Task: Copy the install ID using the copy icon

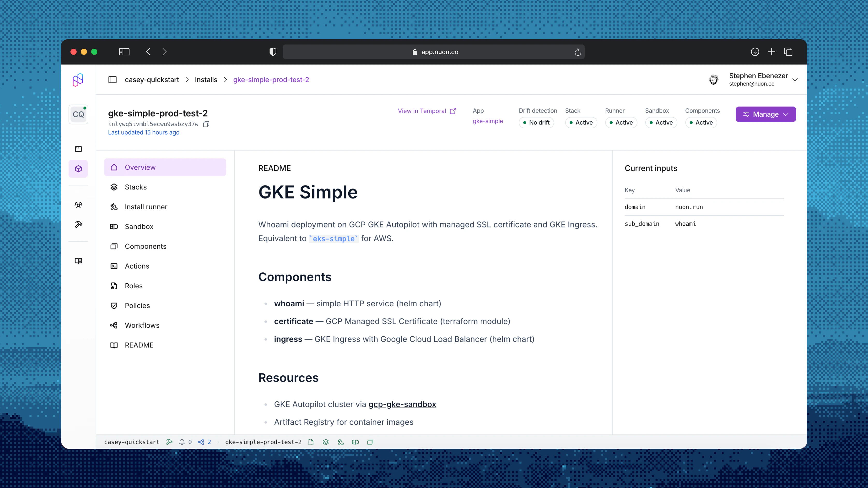Action: 206,124
